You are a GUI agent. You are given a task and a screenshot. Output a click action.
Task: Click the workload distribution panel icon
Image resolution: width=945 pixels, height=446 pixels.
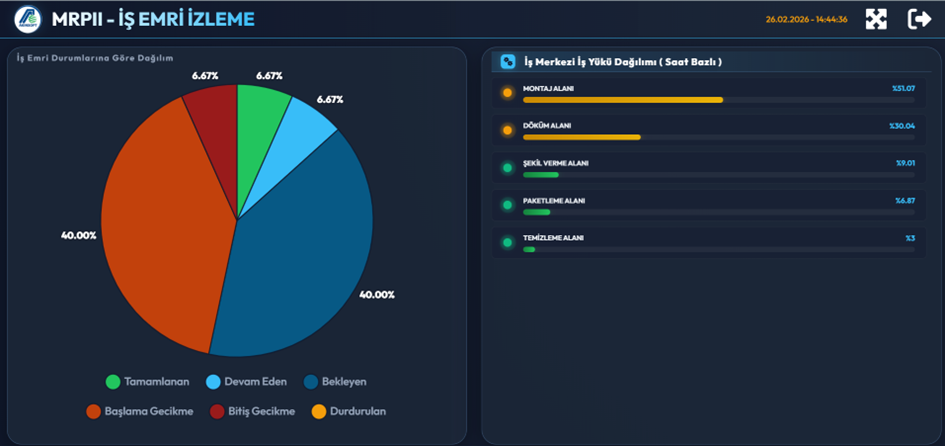[508, 62]
